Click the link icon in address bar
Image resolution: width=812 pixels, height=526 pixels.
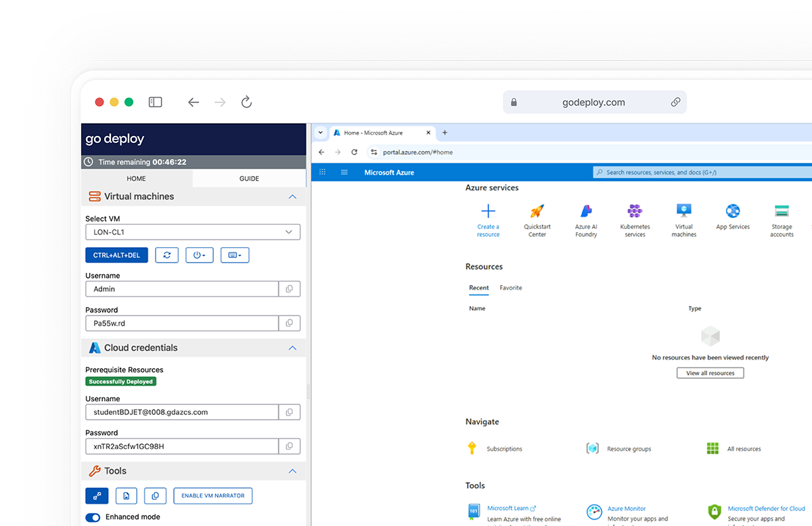click(675, 102)
